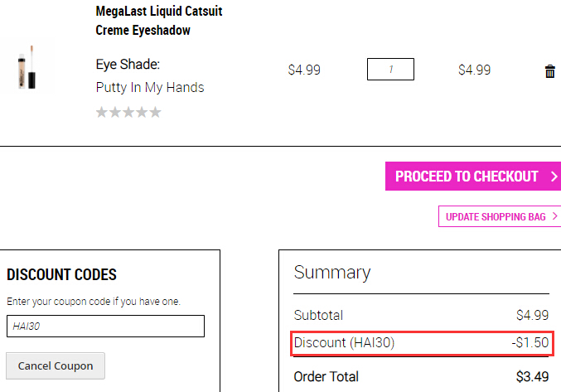Click the five-star rating icons
The image size is (561, 392).
point(128,113)
